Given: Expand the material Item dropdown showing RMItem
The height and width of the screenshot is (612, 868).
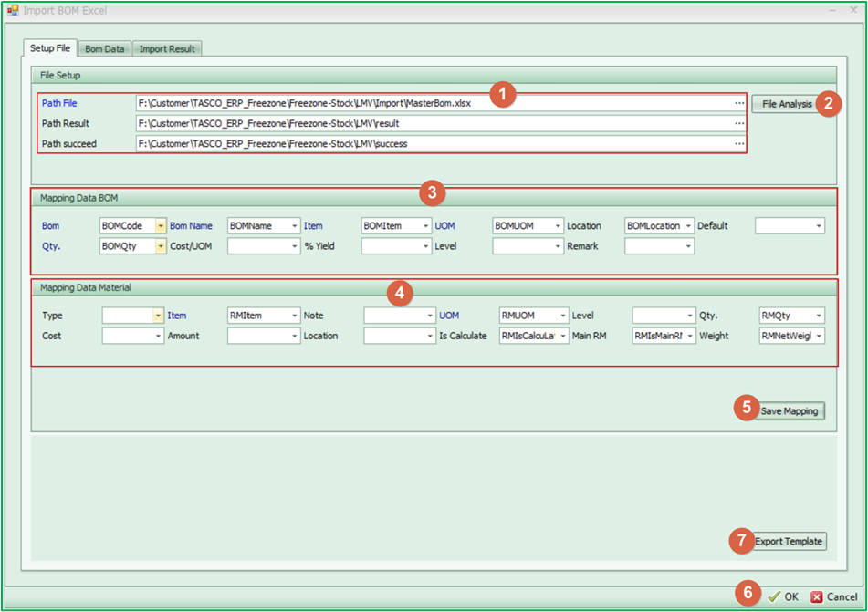Looking at the screenshot, I should [294, 316].
